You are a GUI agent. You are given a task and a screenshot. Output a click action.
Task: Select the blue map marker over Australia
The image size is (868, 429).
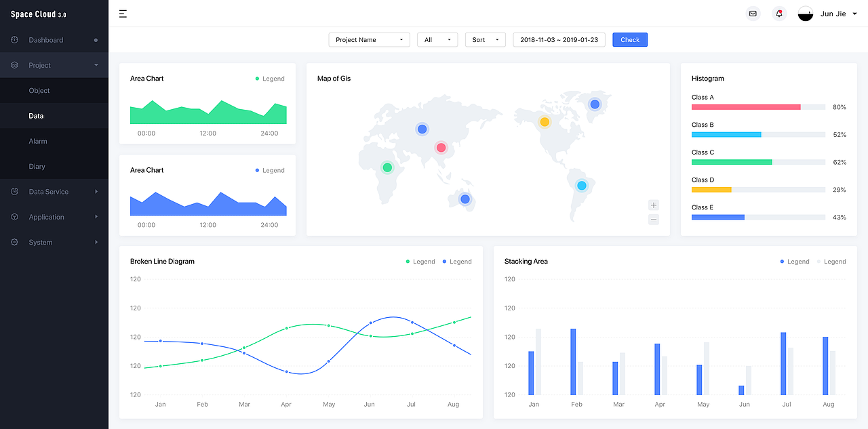pos(465,199)
